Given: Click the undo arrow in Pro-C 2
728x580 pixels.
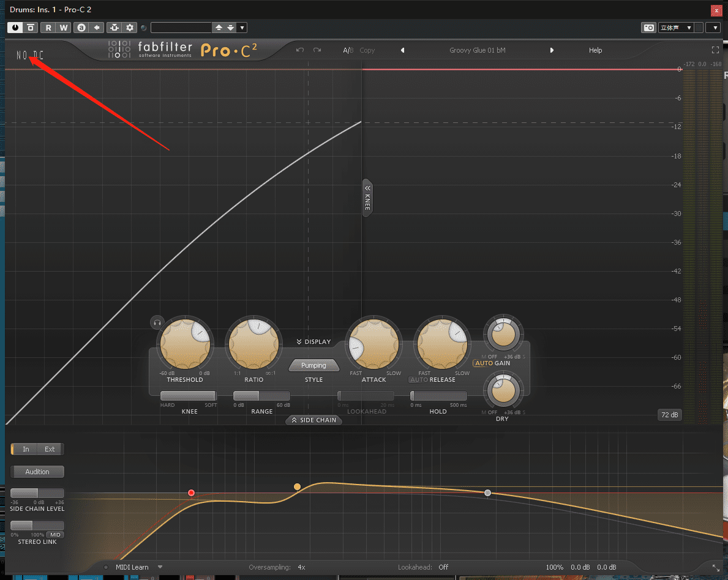Looking at the screenshot, I should point(299,50).
